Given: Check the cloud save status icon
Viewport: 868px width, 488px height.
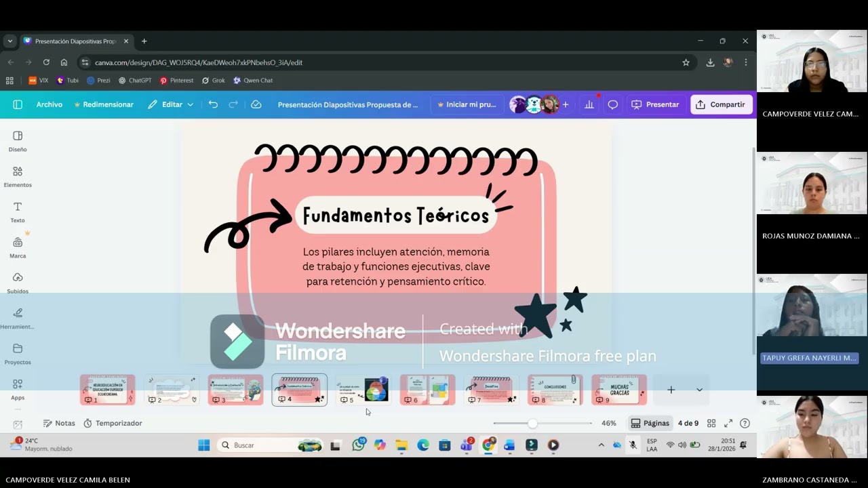Looking at the screenshot, I should 256,104.
